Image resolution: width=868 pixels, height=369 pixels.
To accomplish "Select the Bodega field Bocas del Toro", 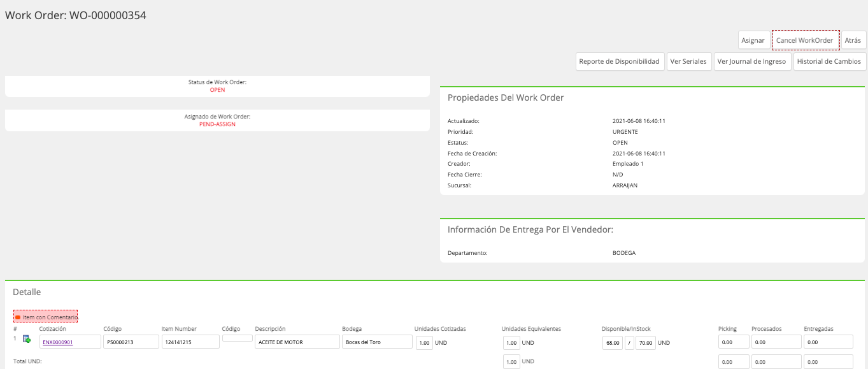I will pyautogui.click(x=377, y=342).
